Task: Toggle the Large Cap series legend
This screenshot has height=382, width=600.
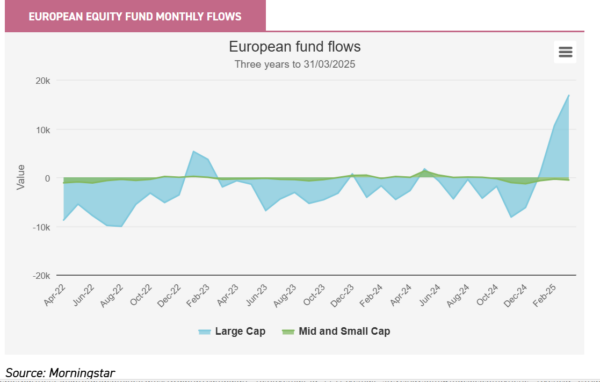Action: click(x=232, y=331)
